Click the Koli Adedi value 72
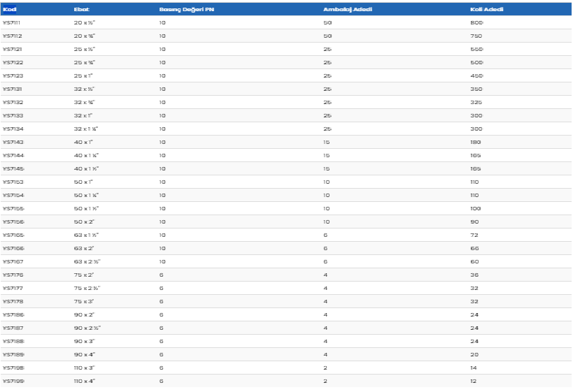573x392 pixels. click(x=474, y=235)
